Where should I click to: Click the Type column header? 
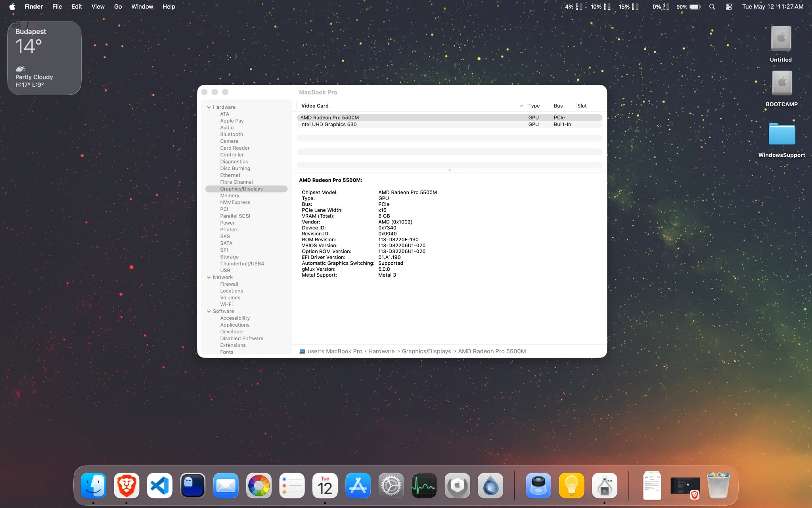pos(539,106)
